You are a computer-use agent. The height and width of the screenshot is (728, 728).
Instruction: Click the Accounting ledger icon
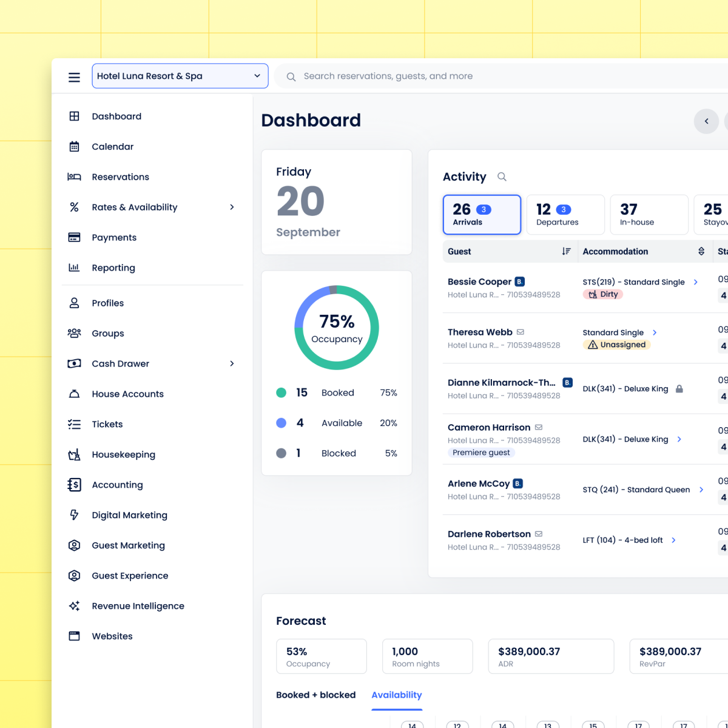point(74,485)
